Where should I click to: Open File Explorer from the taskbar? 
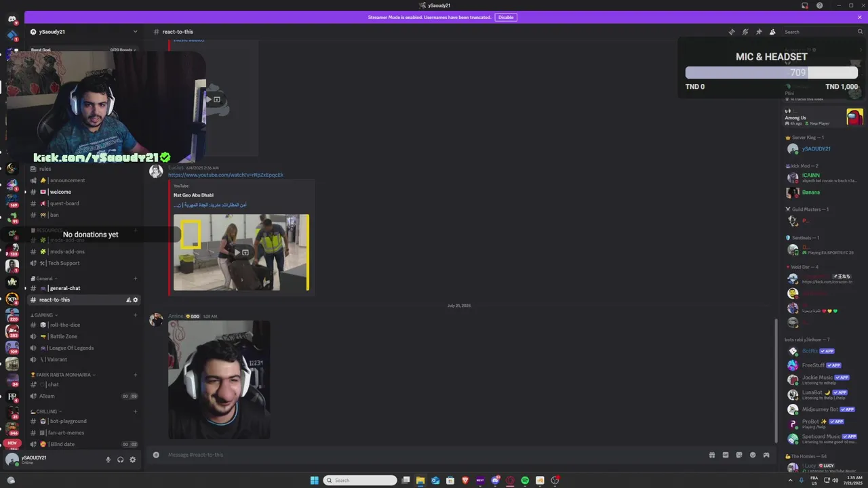(x=420, y=481)
